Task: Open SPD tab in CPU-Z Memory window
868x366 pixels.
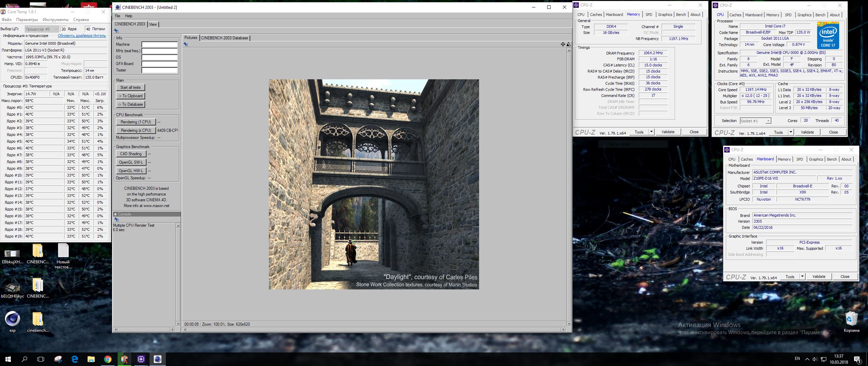Action: tap(649, 15)
